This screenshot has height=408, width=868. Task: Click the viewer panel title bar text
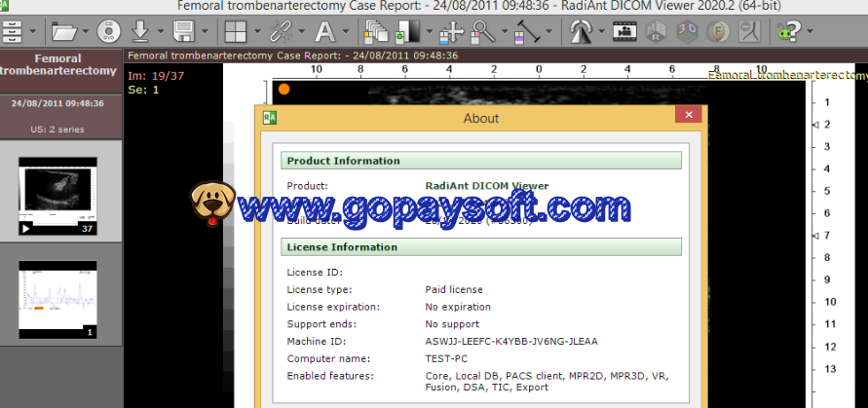point(293,56)
